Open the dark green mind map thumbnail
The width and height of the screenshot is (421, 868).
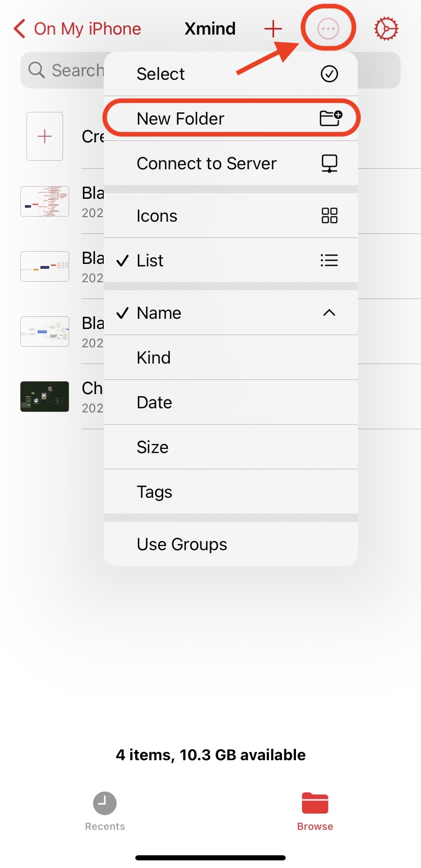45,397
